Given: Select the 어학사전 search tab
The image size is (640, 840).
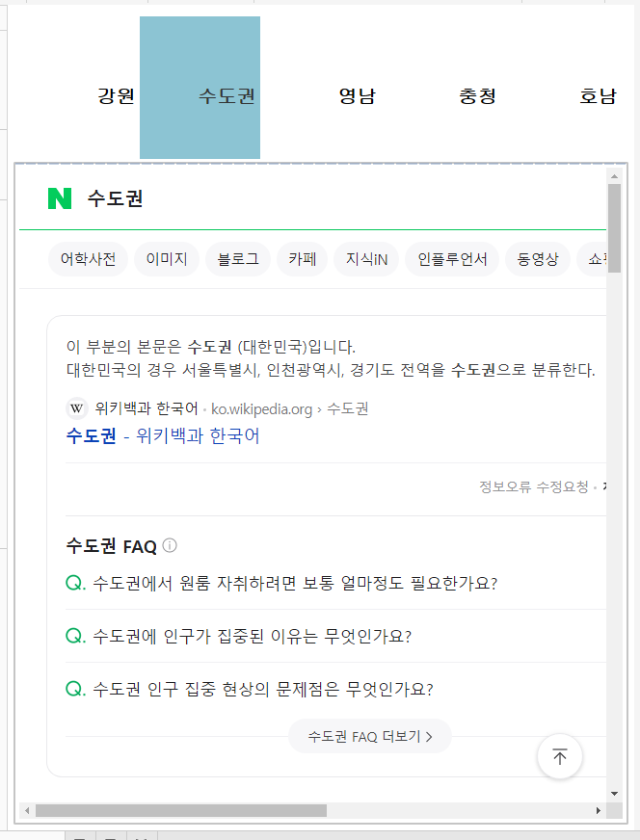Looking at the screenshot, I should 88,259.
